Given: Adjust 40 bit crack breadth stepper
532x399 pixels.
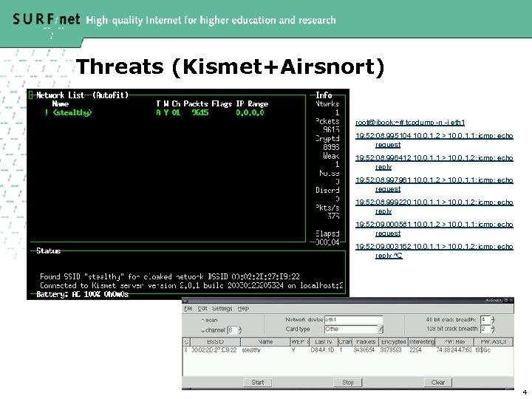Looking at the screenshot, I should [493, 320].
